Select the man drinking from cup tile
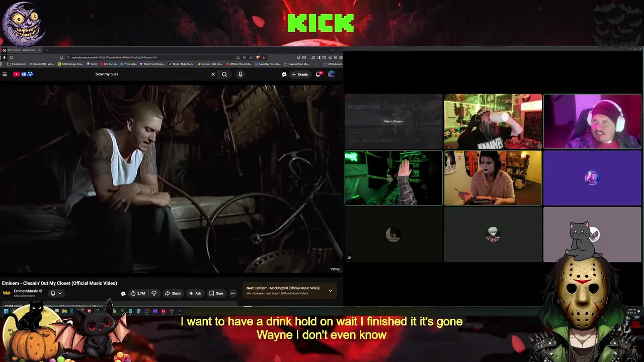Viewport: 644px width, 362px height. [x=493, y=121]
